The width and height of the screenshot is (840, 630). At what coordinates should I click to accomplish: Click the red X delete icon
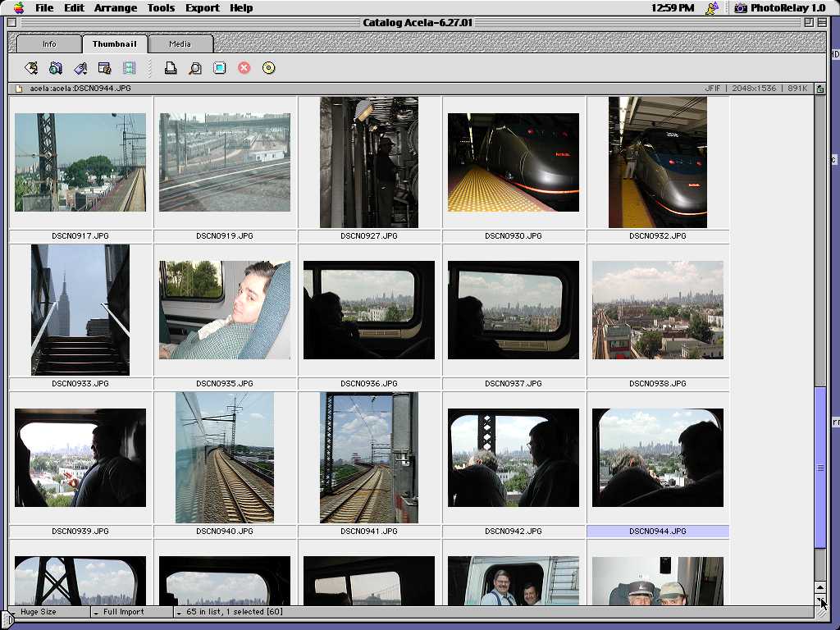pos(244,68)
